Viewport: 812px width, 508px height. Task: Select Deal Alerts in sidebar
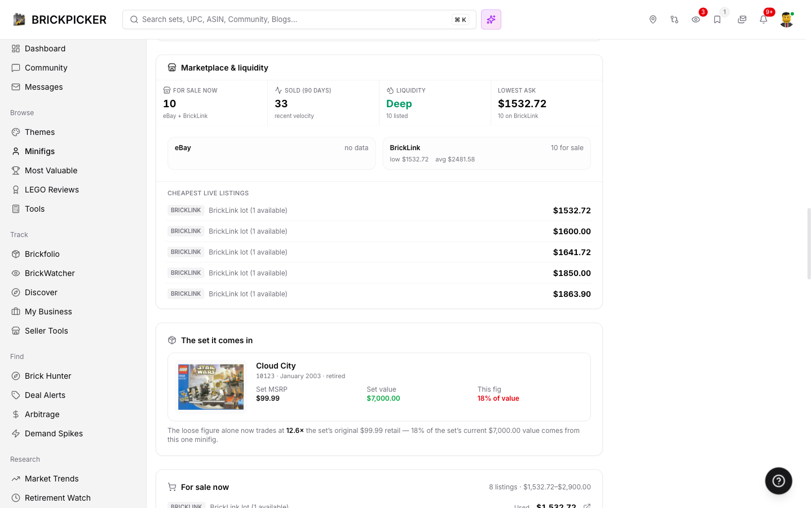(45, 395)
